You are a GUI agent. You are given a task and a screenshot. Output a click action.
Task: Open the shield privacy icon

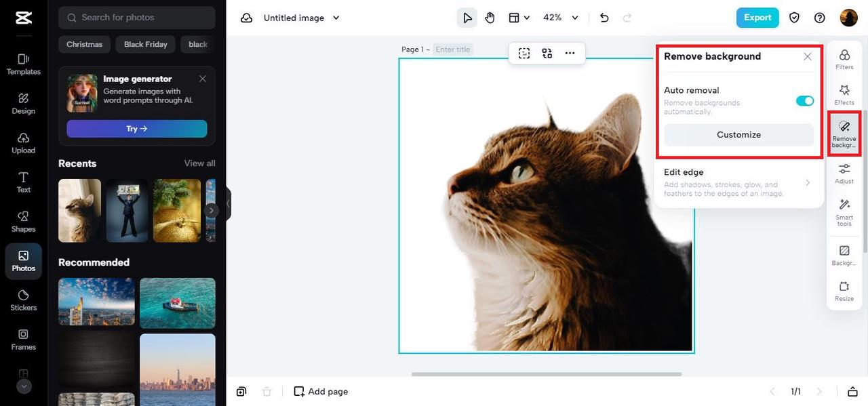[794, 18]
